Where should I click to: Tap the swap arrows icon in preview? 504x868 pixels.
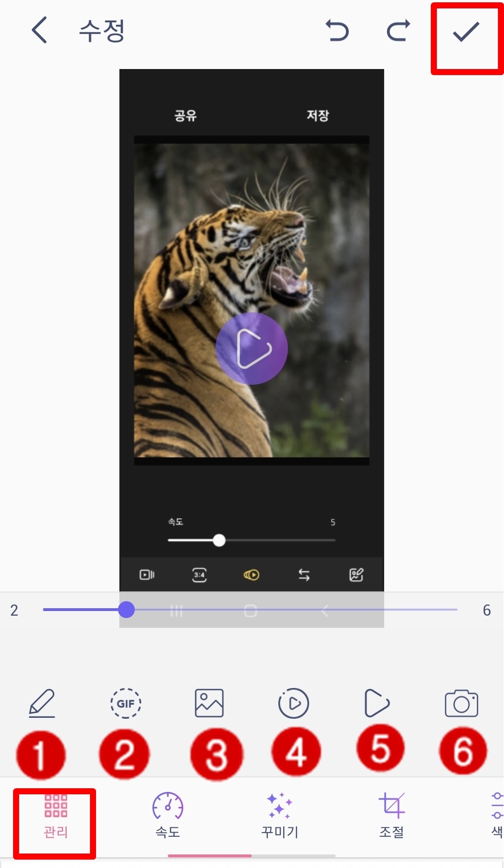304,575
